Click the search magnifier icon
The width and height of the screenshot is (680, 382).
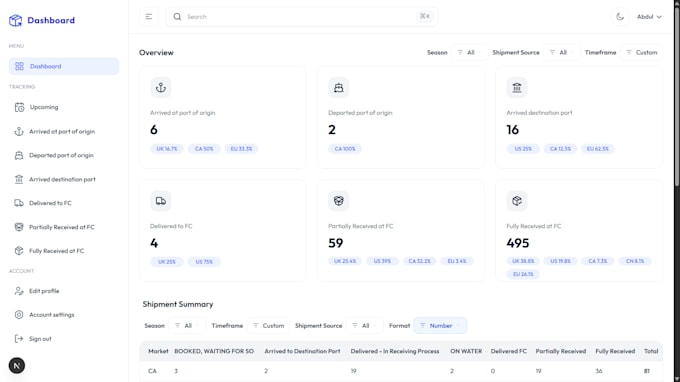[x=177, y=16]
